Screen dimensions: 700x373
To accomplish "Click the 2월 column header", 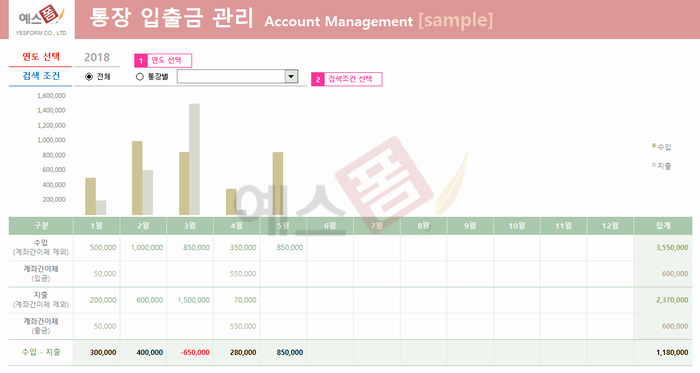I will tap(143, 226).
